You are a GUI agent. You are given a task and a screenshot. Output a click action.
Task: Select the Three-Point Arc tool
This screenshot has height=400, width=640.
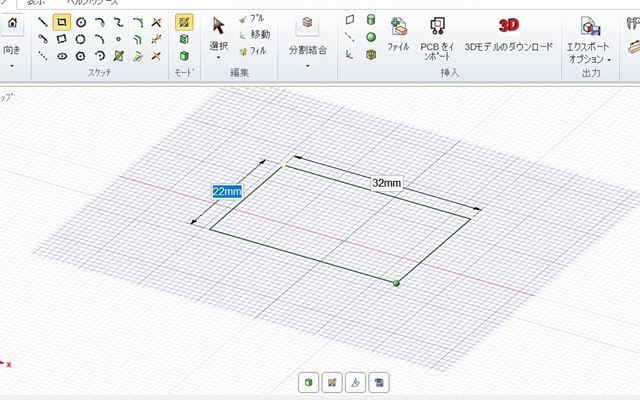tap(100, 39)
